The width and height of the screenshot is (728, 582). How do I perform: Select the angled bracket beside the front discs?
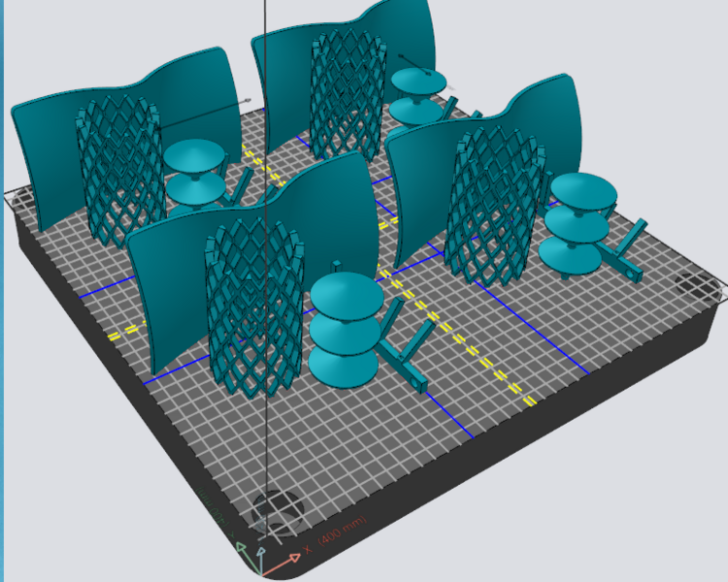tap(406, 351)
